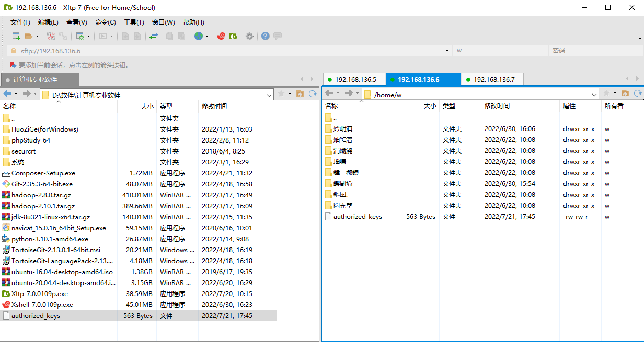Viewport: 644px width, 342px height.
Task: Open dropdown next to Open folder icon
Action: click(37, 37)
